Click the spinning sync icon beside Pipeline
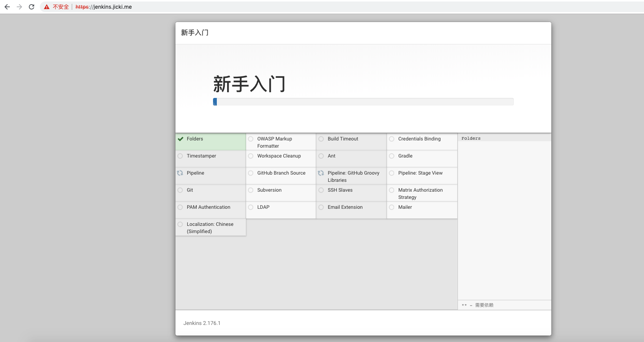 [180, 173]
